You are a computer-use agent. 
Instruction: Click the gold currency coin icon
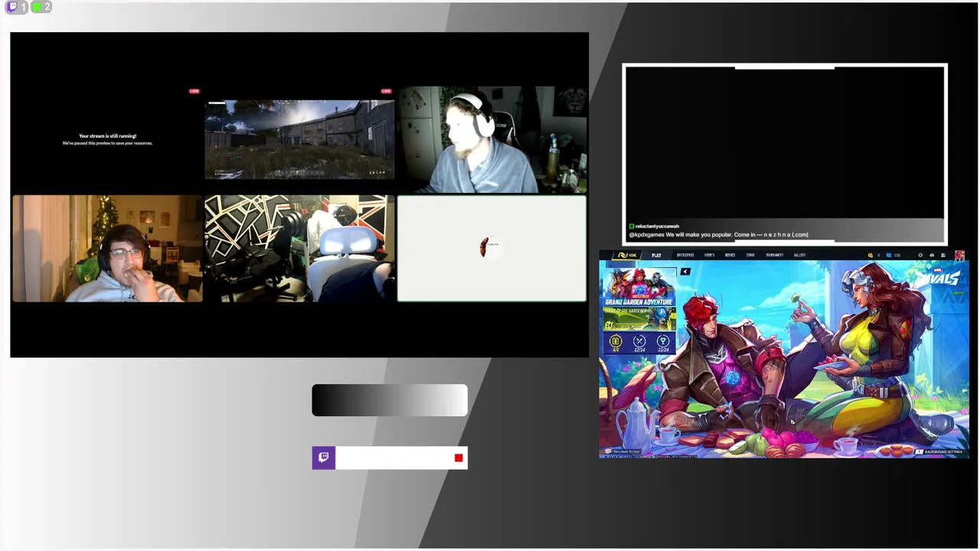[x=870, y=256]
